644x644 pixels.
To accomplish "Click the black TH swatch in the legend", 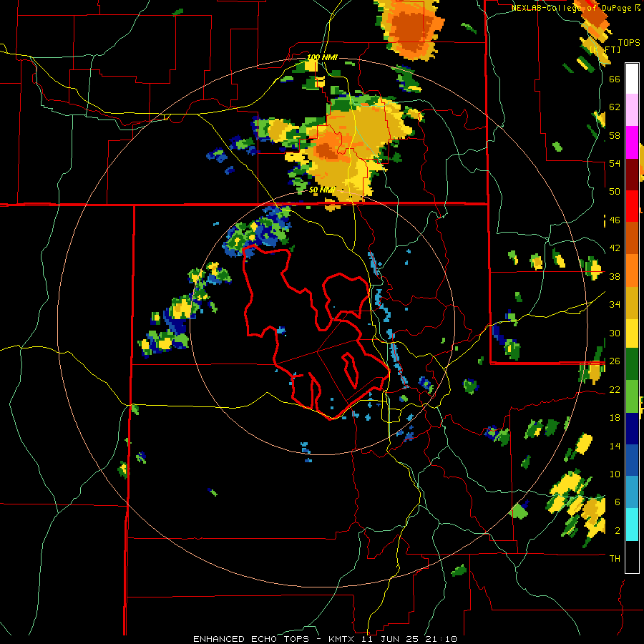I will click(632, 557).
